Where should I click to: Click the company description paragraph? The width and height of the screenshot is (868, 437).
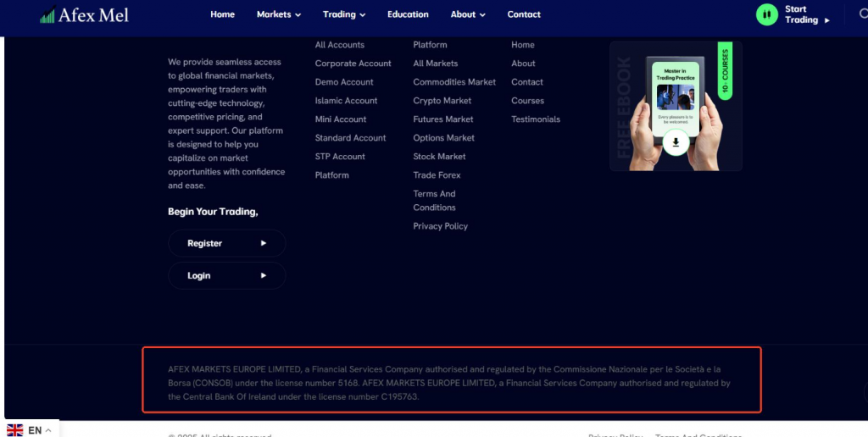pos(226,124)
